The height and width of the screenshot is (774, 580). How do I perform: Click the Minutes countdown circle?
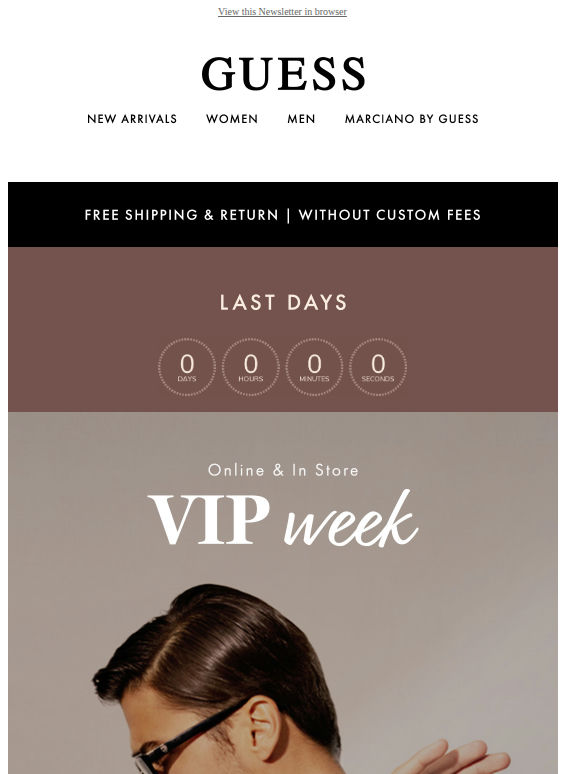coord(314,367)
